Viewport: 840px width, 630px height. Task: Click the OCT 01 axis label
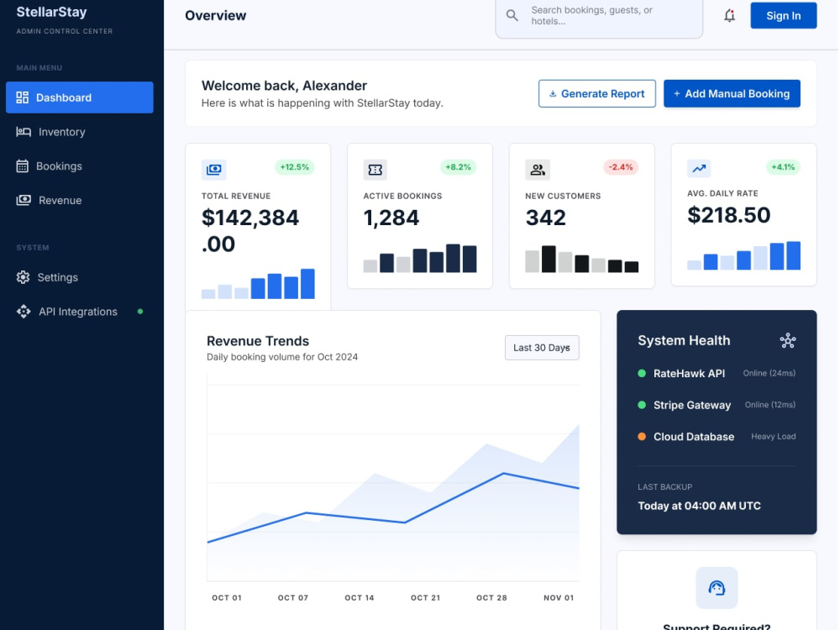coord(227,598)
